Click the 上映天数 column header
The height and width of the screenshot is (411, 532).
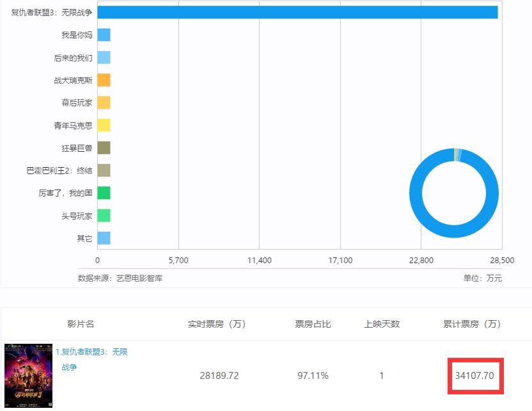382,323
